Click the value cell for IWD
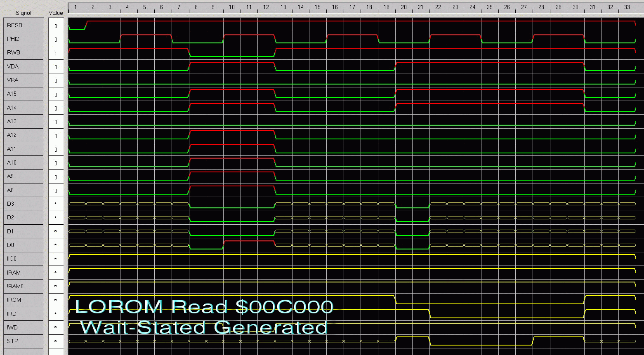Screen dimensions: 644x355 tap(56, 328)
